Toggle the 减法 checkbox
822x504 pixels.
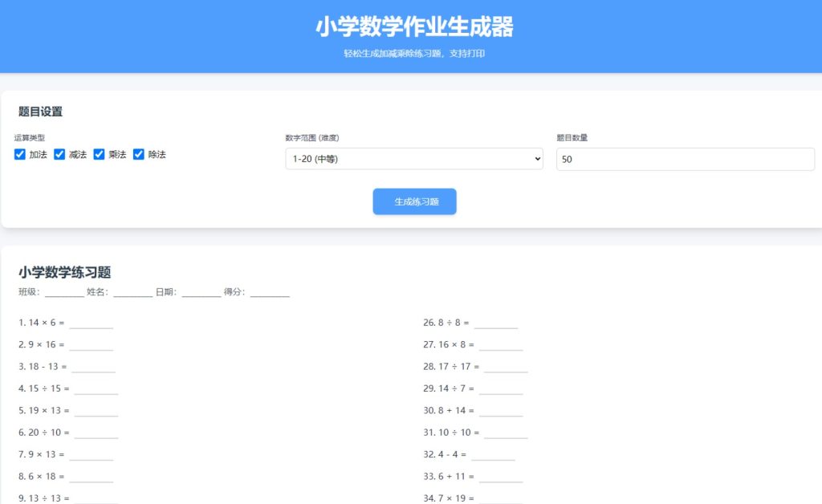(x=59, y=154)
